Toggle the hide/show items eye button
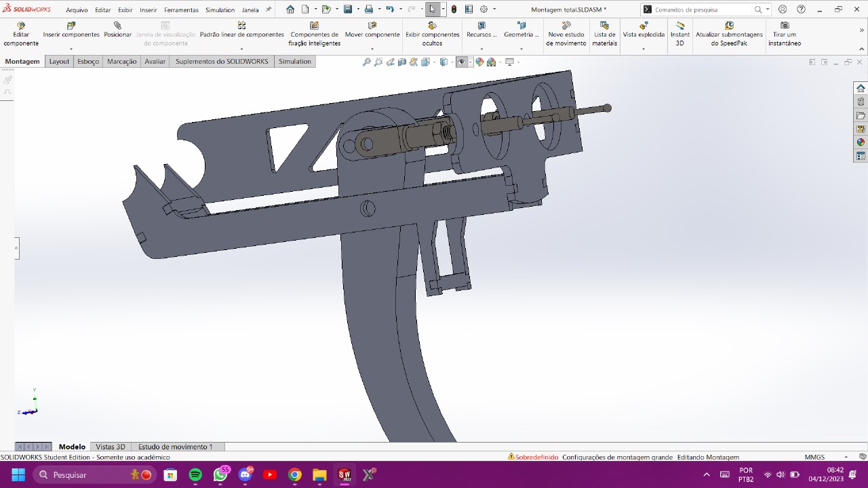The image size is (868, 488). click(x=461, y=62)
